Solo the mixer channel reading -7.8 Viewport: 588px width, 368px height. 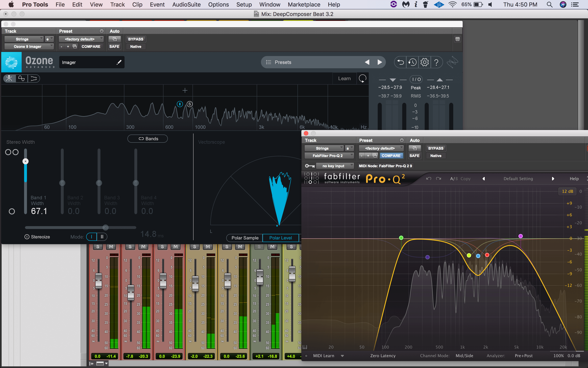click(x=130, y=247)
